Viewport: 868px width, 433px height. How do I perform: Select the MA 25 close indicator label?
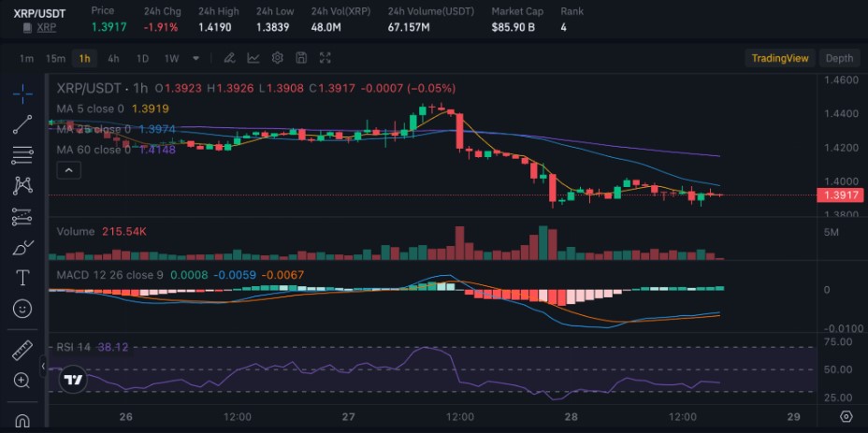click(94, 129)
